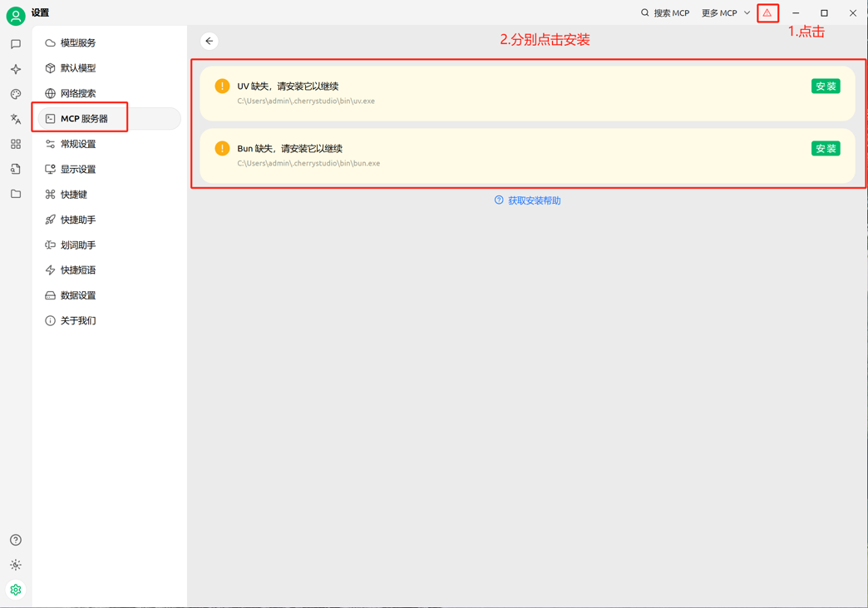Click the Bun missing warning icon
The width and height of the screenshot is (868, 608).
point(222,148)
